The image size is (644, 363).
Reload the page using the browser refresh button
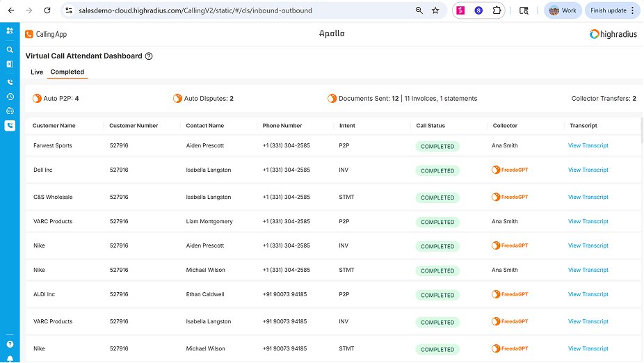click(x=47, y=10)
